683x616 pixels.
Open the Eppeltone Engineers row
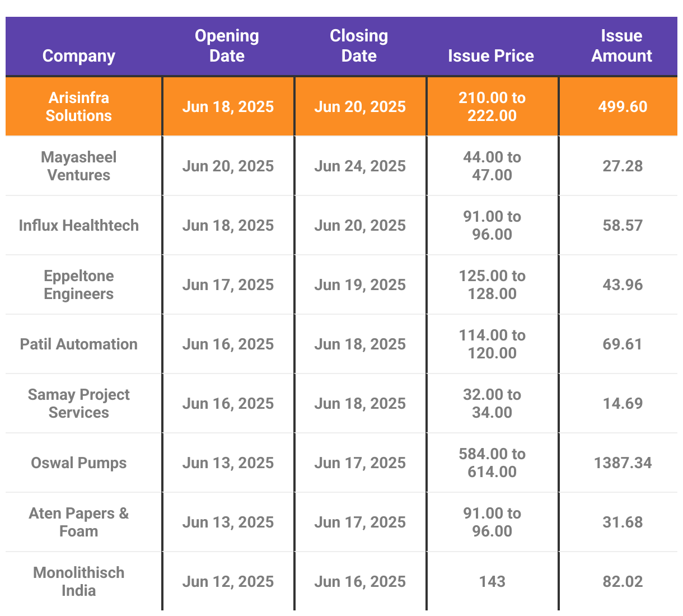(x=79, y=284)
